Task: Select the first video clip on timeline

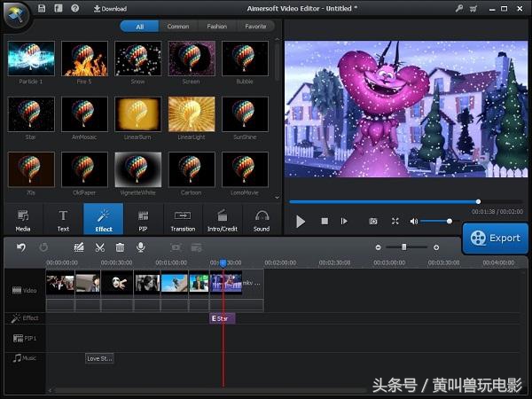Action: click(x=60, y=284)
